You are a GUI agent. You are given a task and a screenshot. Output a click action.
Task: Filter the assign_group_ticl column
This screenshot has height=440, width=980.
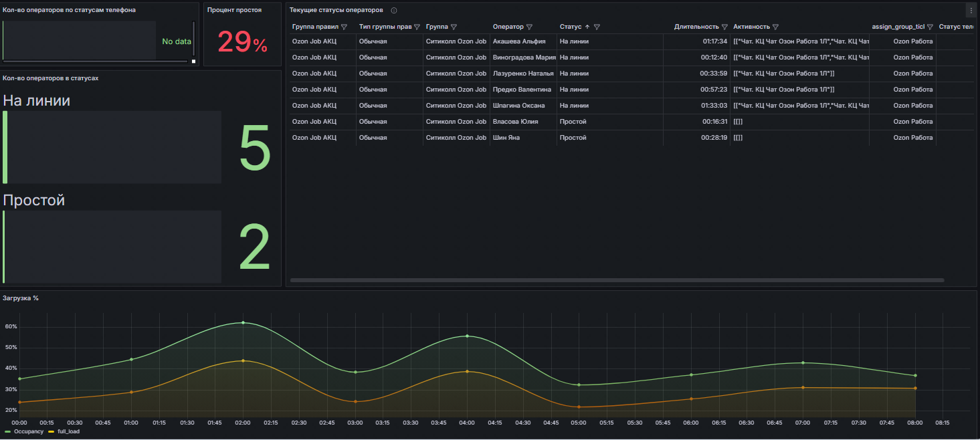[x=930, y=27]
